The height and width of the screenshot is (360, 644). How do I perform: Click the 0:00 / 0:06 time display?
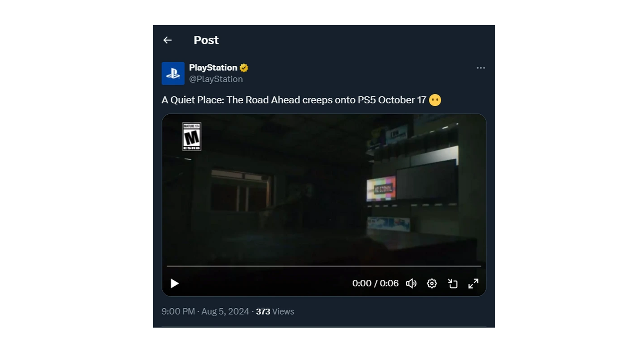pos(375,283)
